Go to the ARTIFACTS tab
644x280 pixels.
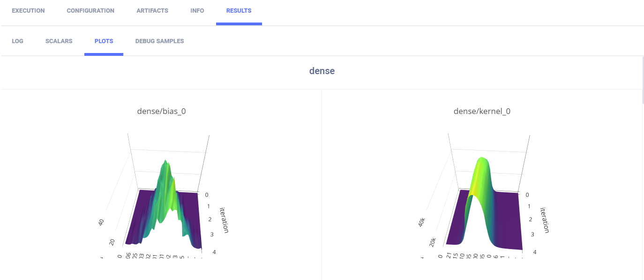coord(152,11)
